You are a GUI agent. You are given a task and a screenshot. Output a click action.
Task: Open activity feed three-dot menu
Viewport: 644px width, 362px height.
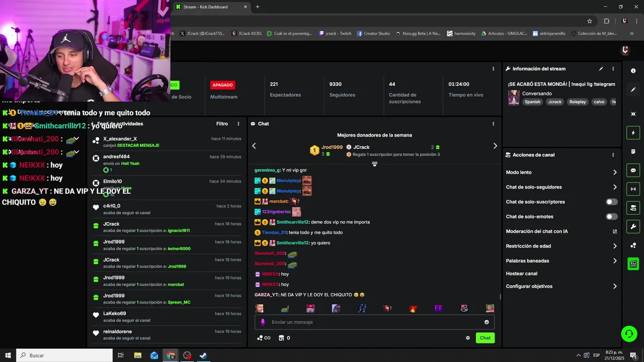click(238, 124)
